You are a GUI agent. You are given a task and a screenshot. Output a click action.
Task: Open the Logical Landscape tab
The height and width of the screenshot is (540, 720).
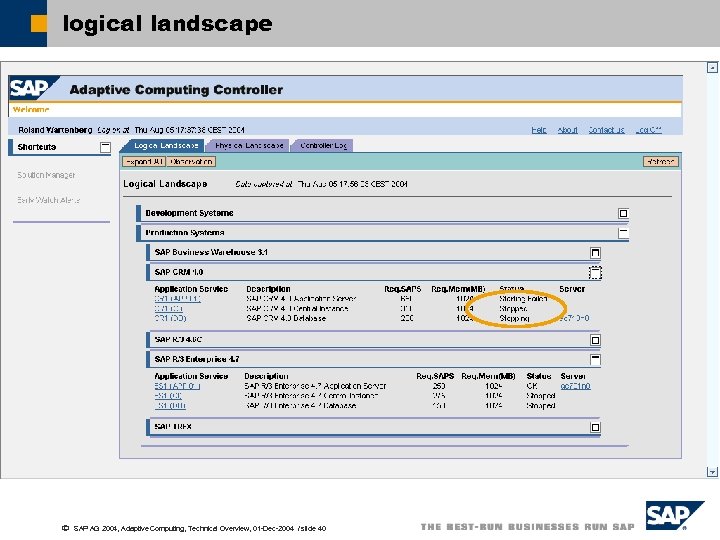point(164,146)
